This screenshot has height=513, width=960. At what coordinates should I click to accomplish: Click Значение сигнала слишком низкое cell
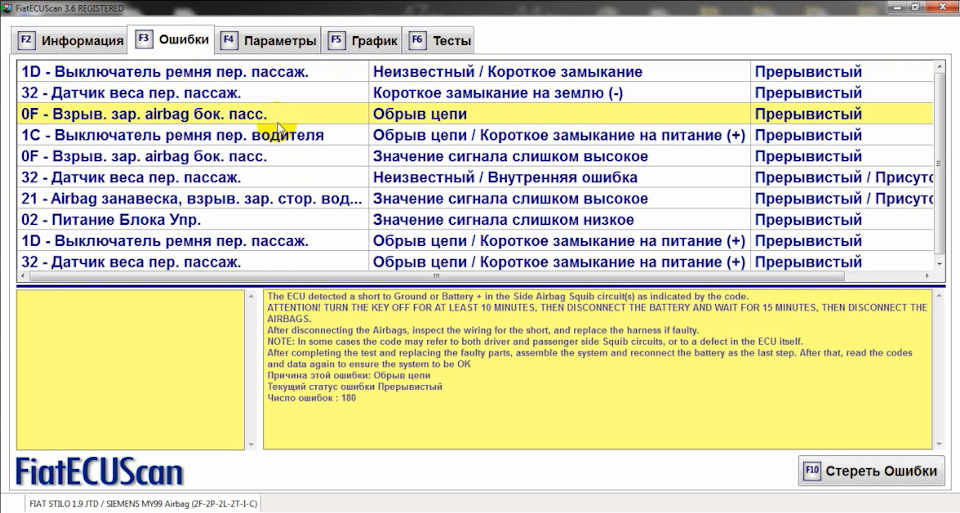pos(560,220)
